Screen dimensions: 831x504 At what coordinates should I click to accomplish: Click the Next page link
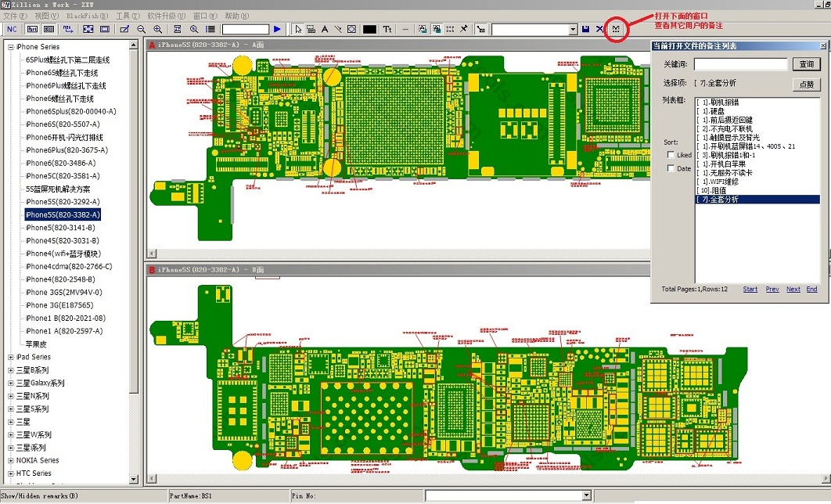pyautogui.click(x=793, y=289)
